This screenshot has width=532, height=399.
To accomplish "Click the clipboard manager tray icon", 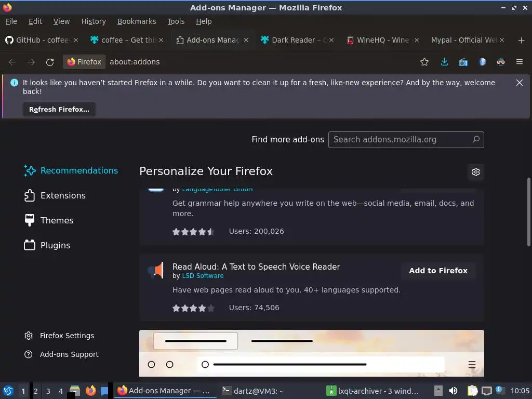I will pos(472,391).
